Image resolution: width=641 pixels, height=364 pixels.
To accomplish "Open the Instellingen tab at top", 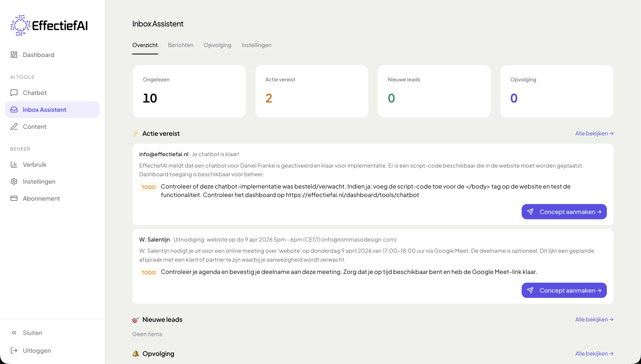I will tap(256, 45).
